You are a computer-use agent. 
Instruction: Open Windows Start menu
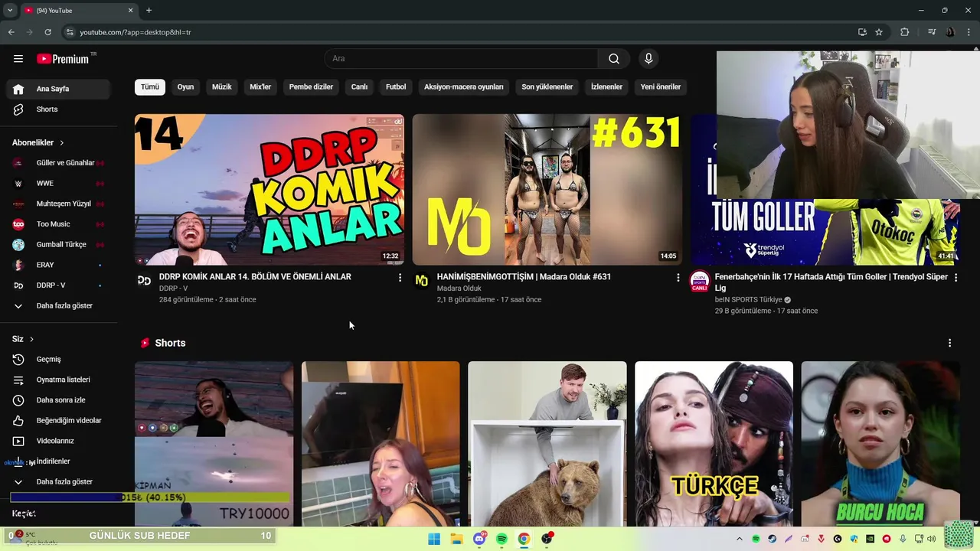point(434,539)
